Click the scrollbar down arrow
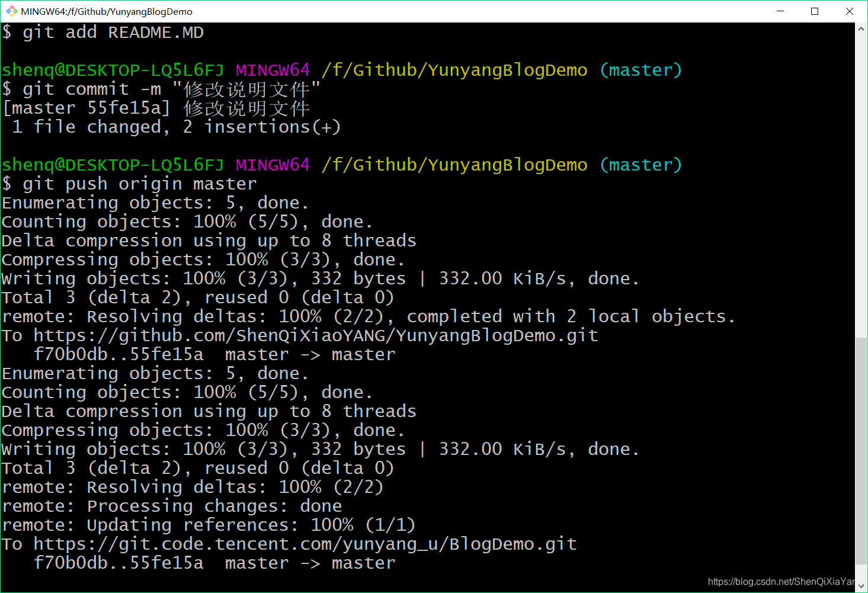The image size is (868, 593). click(x=861, y=585)
